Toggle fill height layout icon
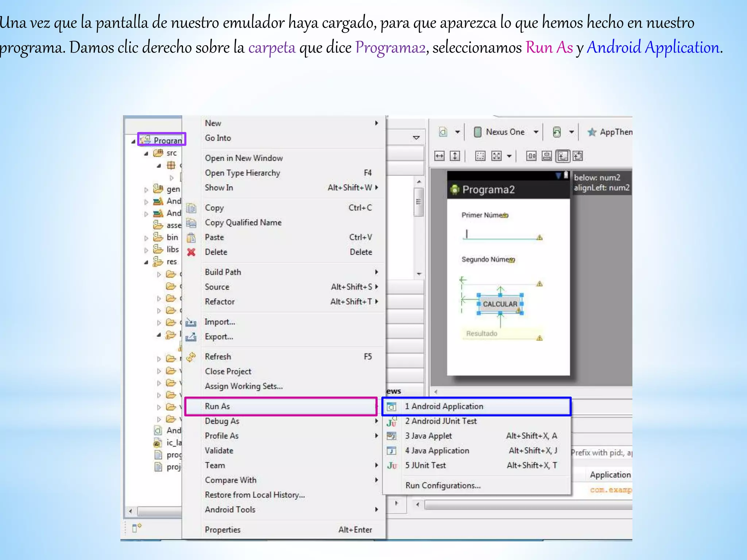The width and height of the screenshot is (747, 560). 455,156
